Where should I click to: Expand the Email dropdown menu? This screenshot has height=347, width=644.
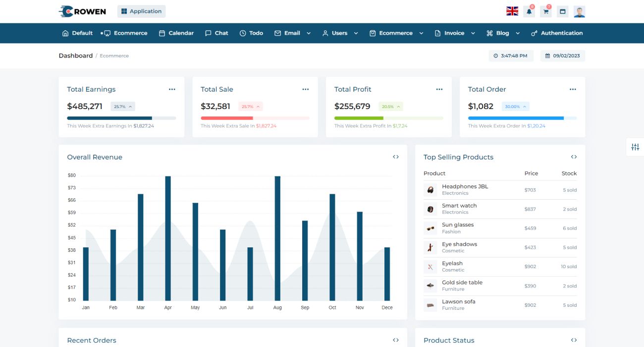pos(293,33)
